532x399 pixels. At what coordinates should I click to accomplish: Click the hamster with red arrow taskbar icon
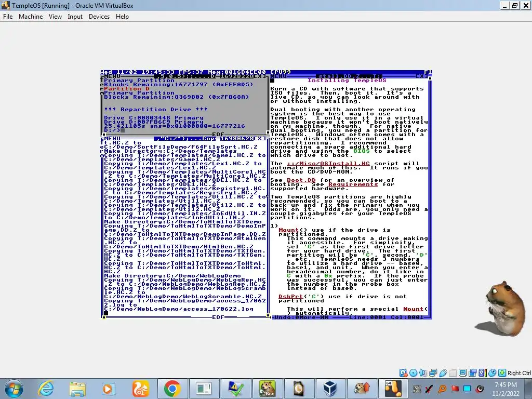(362, 389)
